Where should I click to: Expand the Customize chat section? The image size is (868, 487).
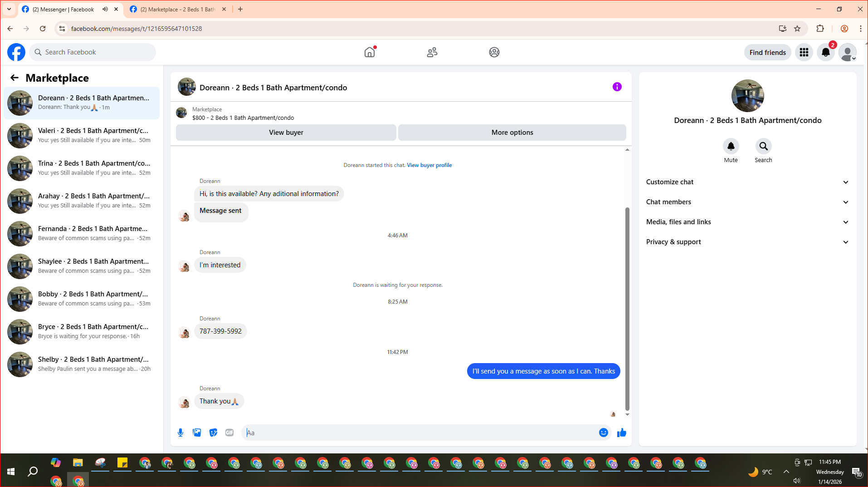pyautogui.click(x=747, y=182)
